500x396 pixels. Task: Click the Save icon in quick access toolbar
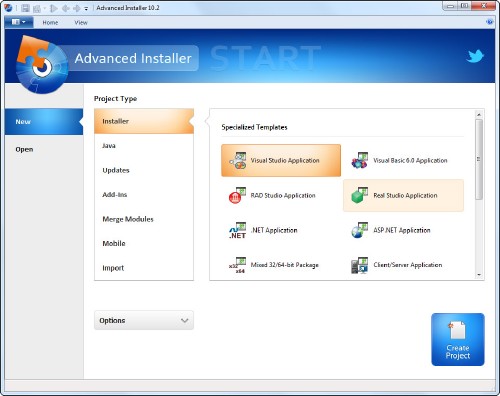[25, 8]
